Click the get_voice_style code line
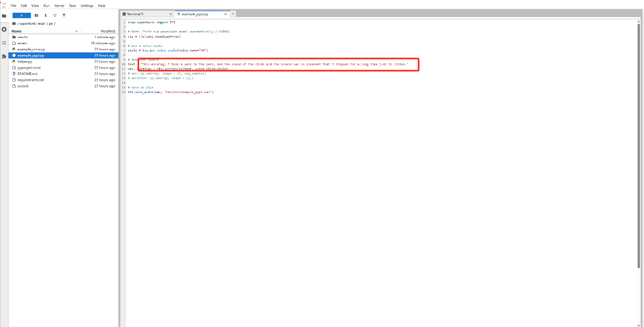 tap(168, 50)
